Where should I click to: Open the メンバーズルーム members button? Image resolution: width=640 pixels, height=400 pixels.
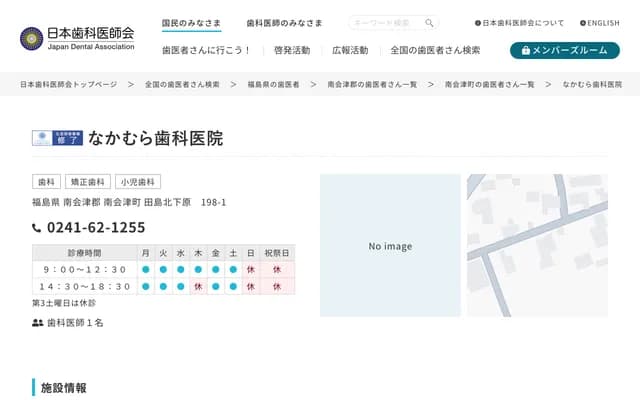(564, 50)
